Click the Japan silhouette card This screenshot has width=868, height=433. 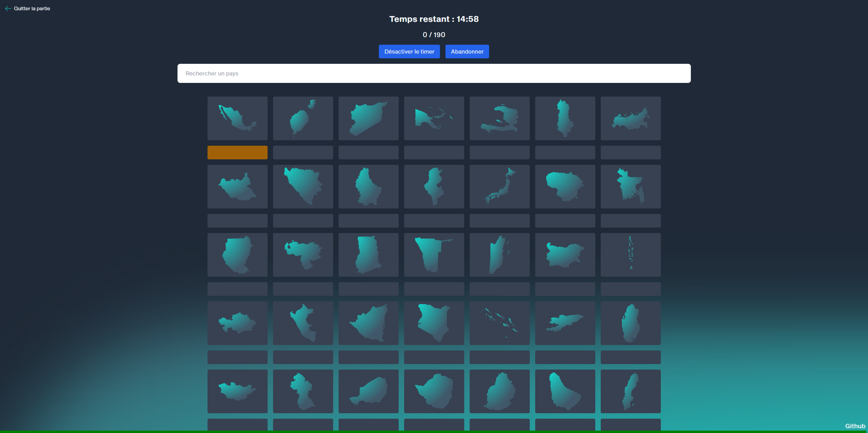pyautogui.click(x=500, y=187)
